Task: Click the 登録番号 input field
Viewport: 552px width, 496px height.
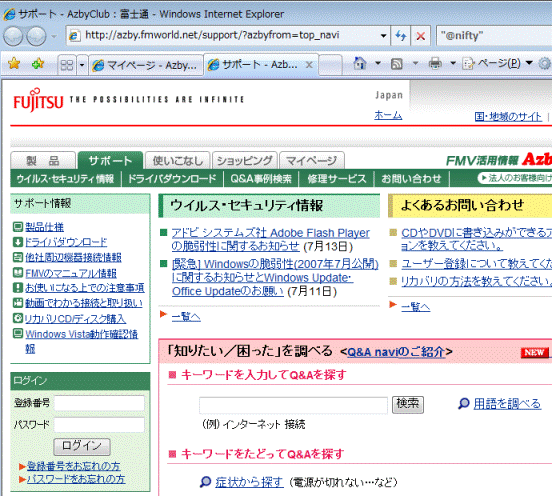Action: tap(99, 403)
